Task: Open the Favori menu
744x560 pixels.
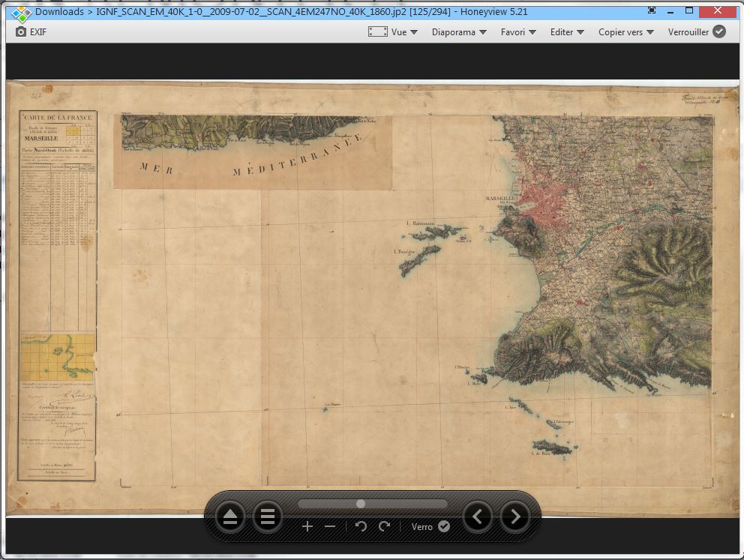Action: (x=518, y=32)
